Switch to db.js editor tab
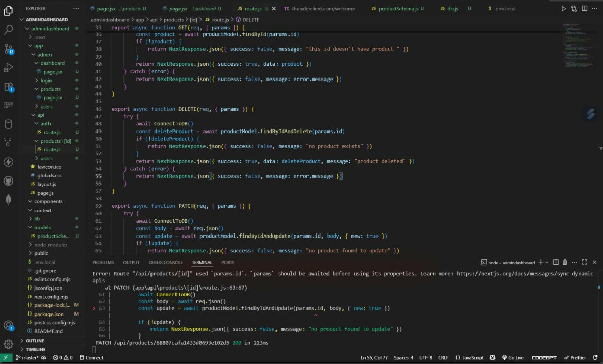The width and height of the screenshot is (603, 364). coord(452,9)
